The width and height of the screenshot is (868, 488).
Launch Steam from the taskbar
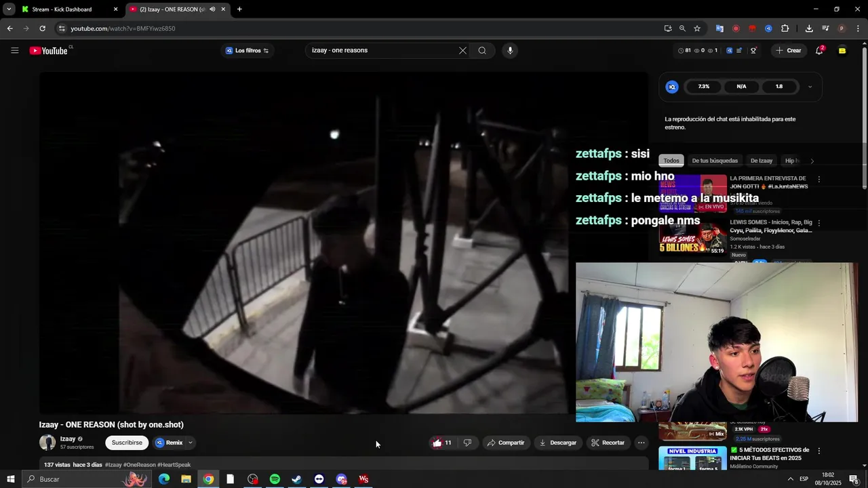coord(296,479)
